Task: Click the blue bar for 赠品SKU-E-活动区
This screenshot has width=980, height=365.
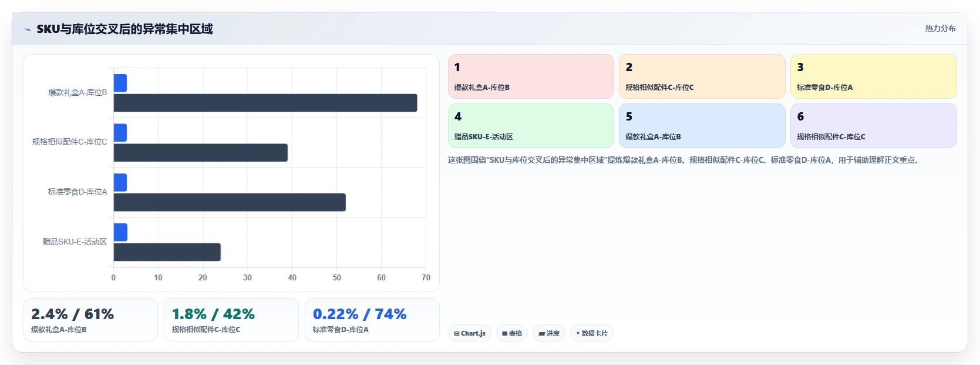Action: [120, 232]
